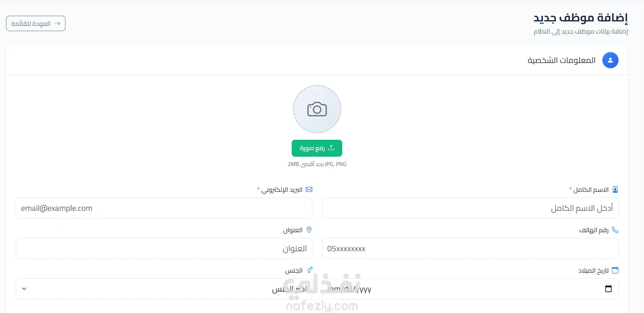Viewport: 644px width, 313px height.
Task: Click the envelope icon next to البريد الإلكتروني
Action: (x=309, y=189)
